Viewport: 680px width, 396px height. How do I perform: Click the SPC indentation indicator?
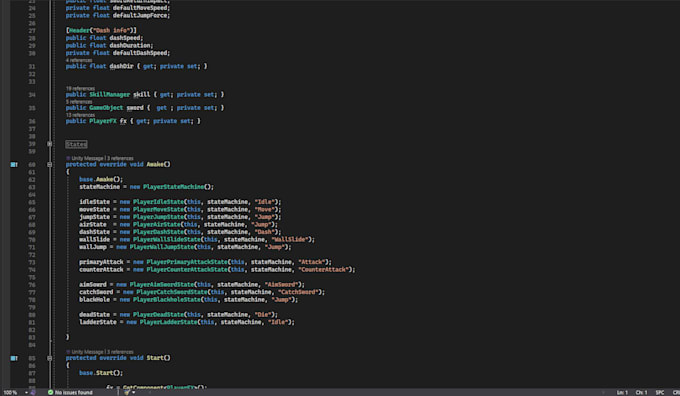coord(660,392)
